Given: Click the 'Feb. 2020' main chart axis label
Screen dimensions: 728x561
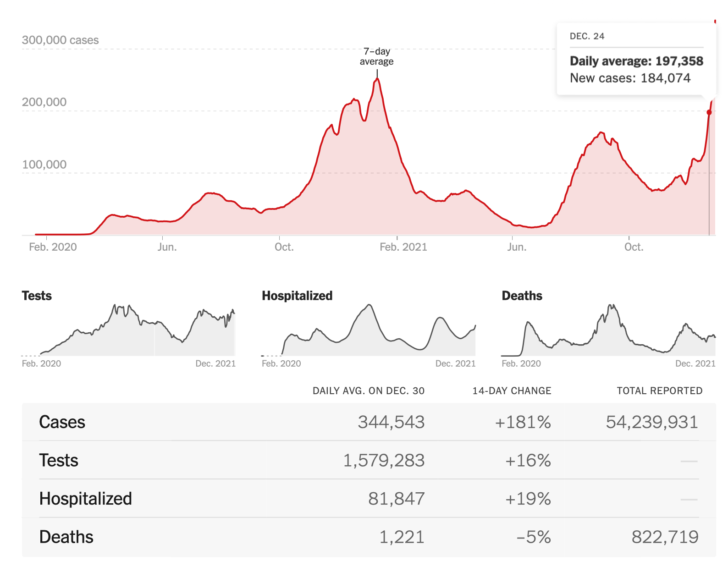Looking at the screenshot, I should (53, 247).
